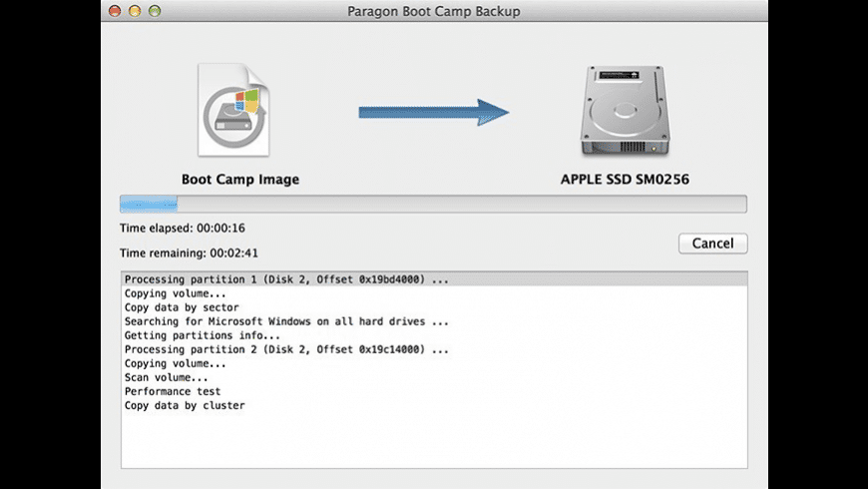This screenshot has height=489, width=868.
Task: Cancel the backup operation
Action: pos(712,244)
